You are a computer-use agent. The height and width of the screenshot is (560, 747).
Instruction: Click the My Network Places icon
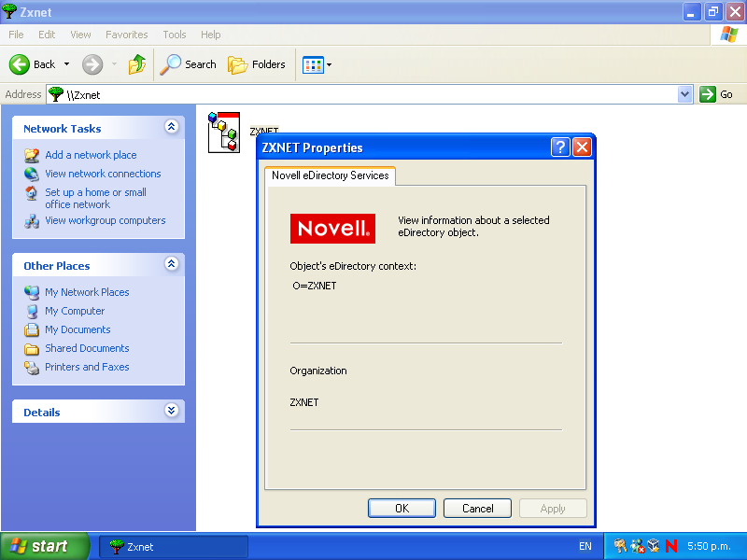pyautogui.click(x=32, y=292)
